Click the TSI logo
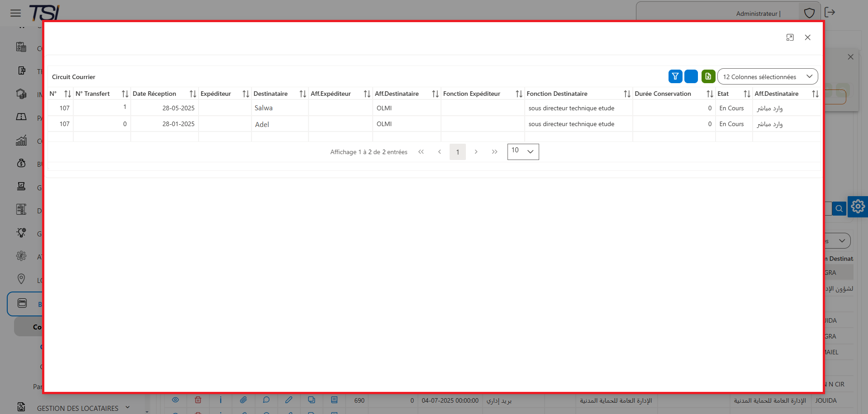 click(x=44, y=12)
